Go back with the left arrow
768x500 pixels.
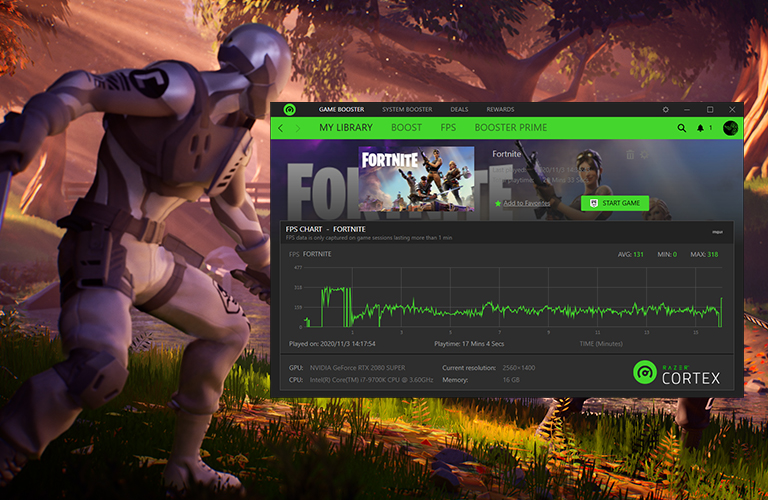[281, 128]
